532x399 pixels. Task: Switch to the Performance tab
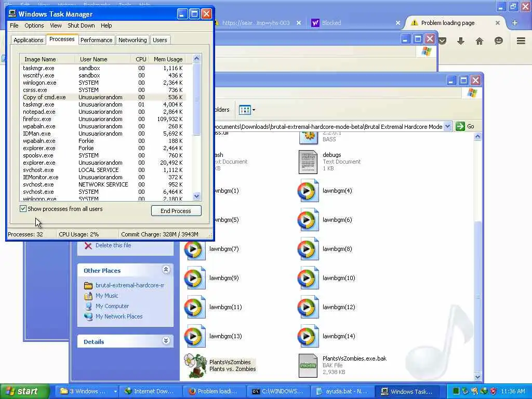(x=96, y=40)
